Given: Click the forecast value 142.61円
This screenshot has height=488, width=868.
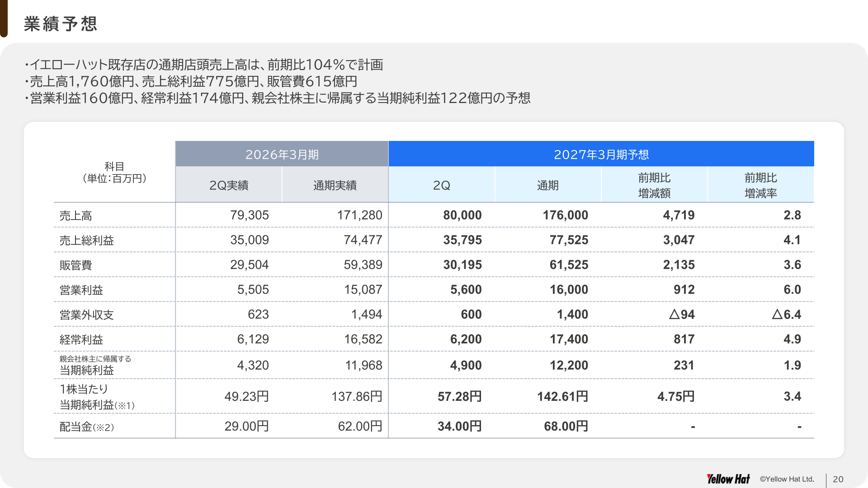Looking at the screenshot, I should point(562,397).
